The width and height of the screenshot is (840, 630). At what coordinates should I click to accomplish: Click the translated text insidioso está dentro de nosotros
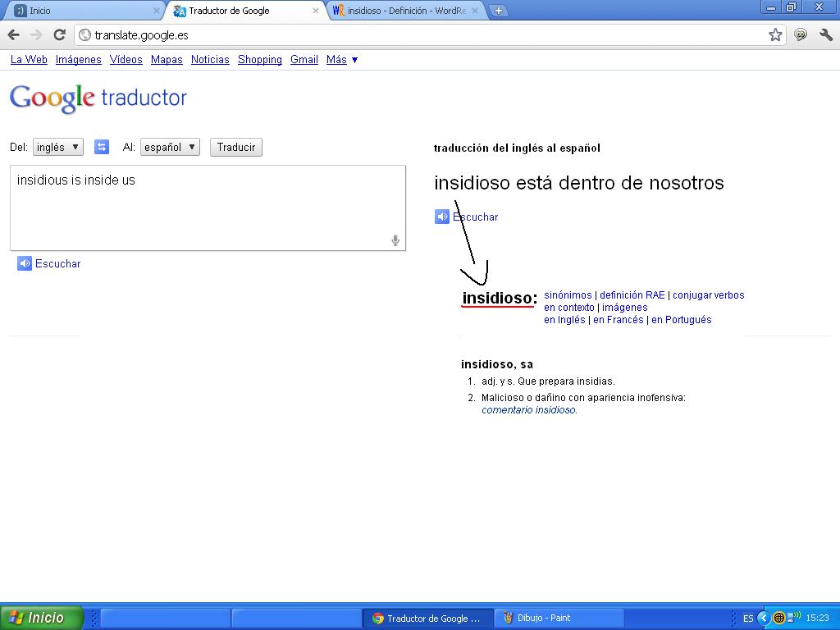click(x=579, y=183)
